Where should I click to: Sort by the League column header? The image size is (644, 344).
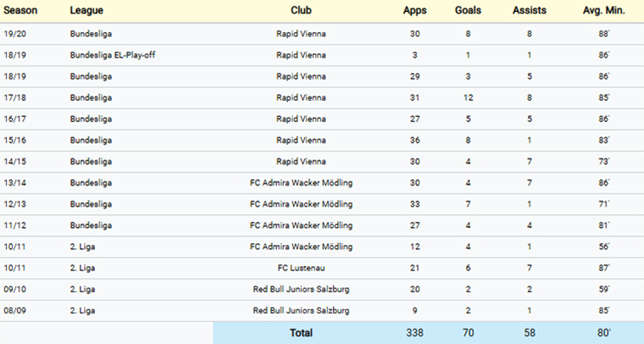87,11
